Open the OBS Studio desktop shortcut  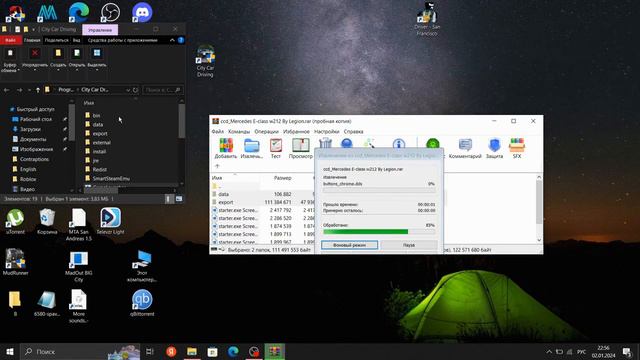click(x=110, y=12)
